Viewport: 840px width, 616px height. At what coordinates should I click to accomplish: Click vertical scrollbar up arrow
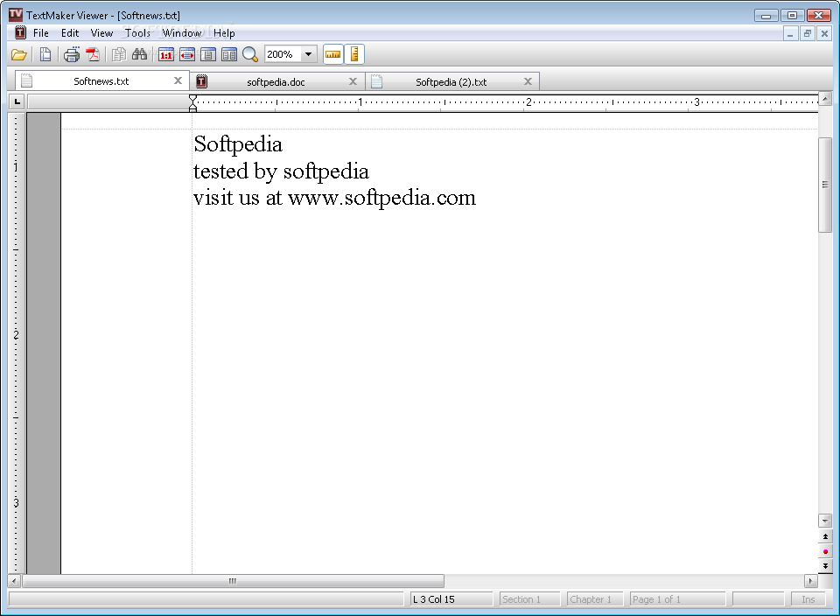click(x=825, y=99)
